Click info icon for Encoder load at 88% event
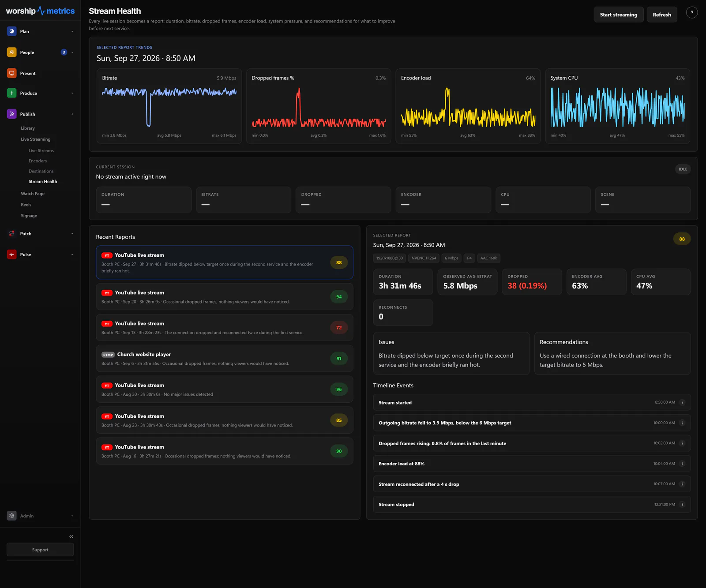The height and width of the screenshot is (588, 706). [x=682, y=464]
